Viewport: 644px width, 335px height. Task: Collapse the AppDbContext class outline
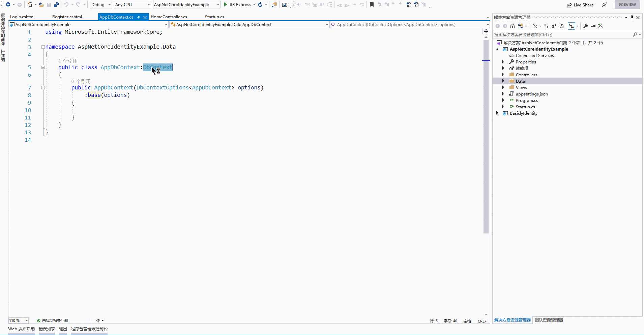[x=43, y=67]
